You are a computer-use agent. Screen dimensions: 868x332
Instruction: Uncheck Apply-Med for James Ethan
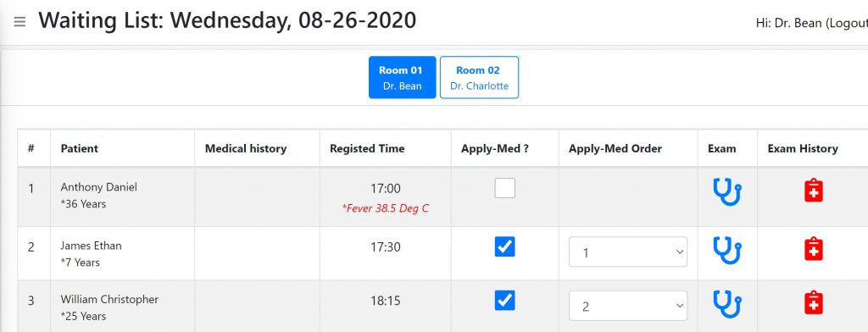[505, 246]
